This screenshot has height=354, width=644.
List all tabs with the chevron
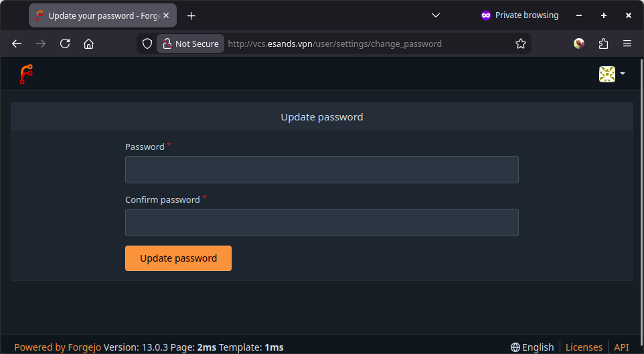pyautogui.click(x=436, y=15)
